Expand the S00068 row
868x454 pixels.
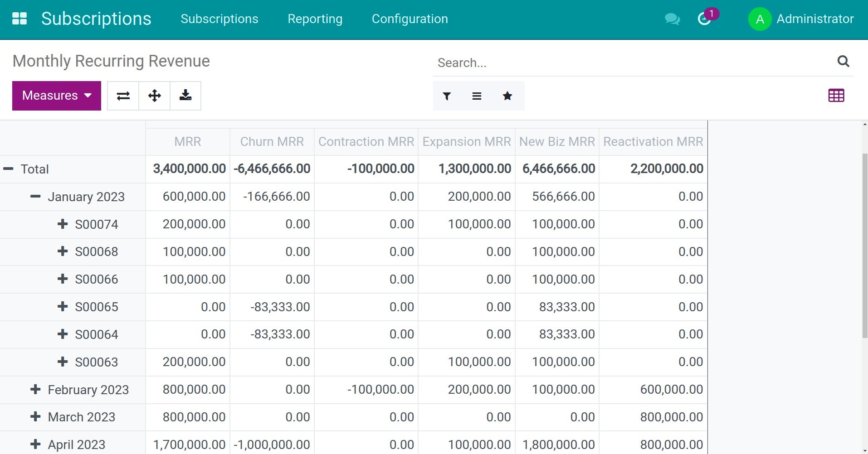63,251
